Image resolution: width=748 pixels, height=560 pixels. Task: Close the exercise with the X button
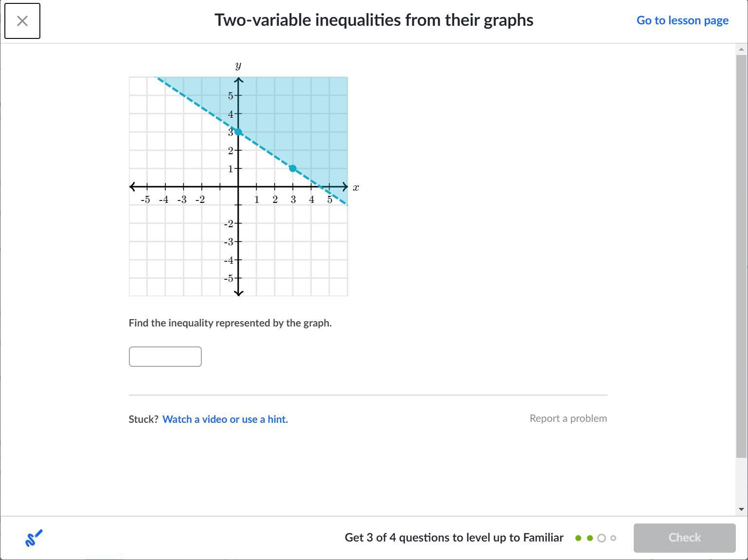tap(22, 21)
